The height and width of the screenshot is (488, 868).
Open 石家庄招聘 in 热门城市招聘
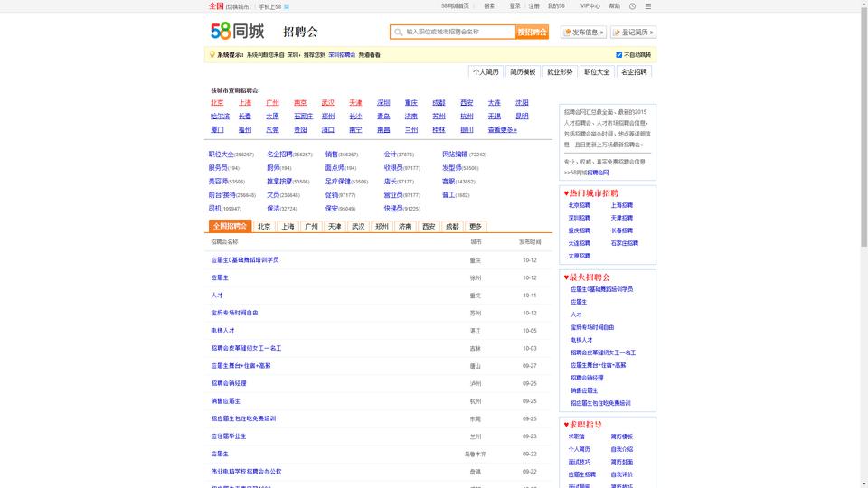point(625,243)
